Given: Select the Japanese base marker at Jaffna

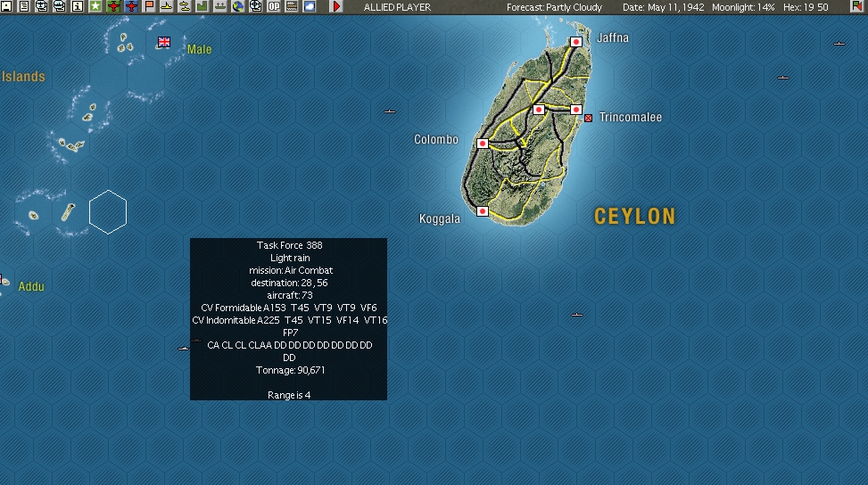Looking at the screenshot, I should click(x=575, y=42).
